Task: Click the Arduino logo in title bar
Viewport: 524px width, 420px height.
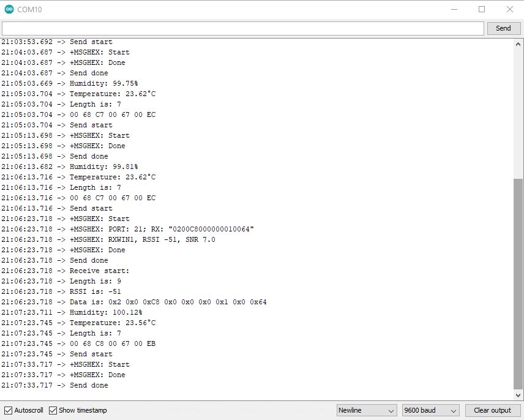Action: click(x=9, y=9)
